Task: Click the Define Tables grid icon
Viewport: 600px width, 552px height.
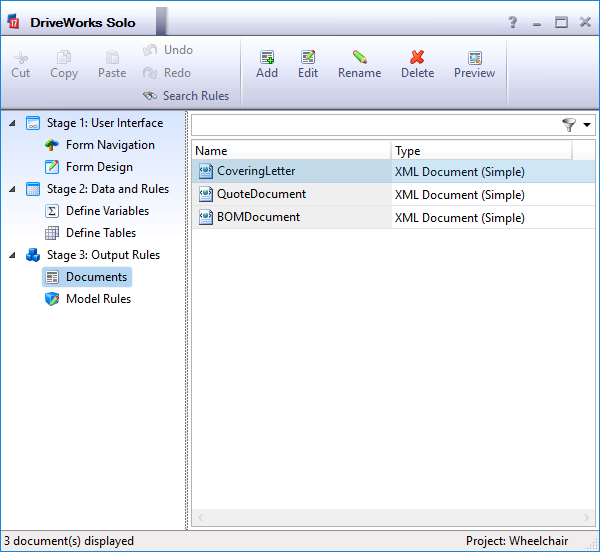Action: 52,233
